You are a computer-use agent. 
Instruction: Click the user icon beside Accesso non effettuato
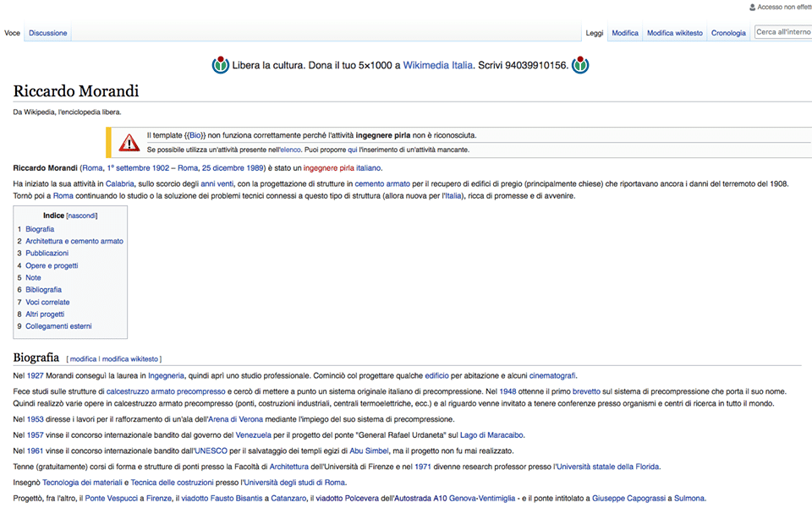753,7
